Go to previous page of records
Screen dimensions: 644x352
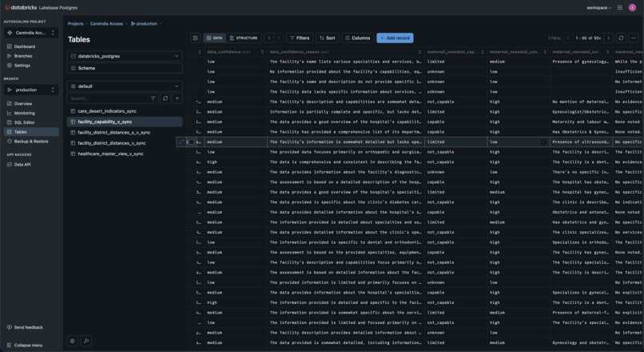[x=568, y=38]
